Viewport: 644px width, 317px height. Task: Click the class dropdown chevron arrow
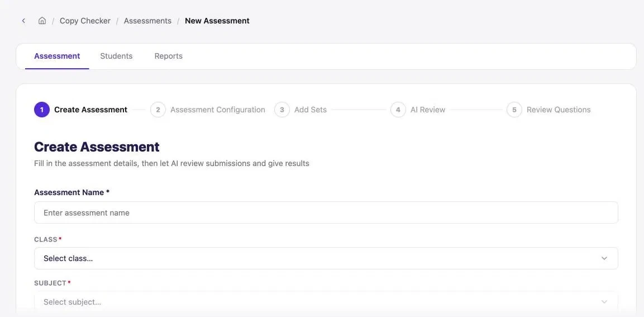pos(604,258)
